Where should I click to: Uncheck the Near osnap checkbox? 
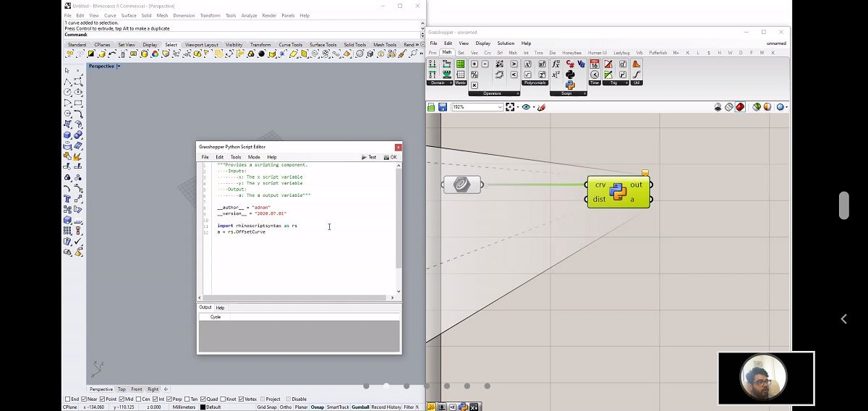[x=85, y=399]
